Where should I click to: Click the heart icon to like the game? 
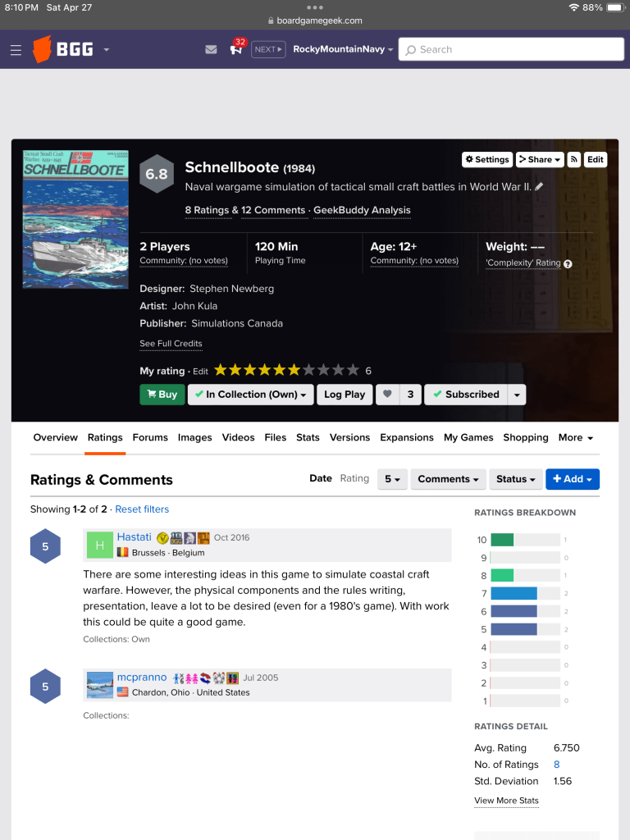pos(387,395)
